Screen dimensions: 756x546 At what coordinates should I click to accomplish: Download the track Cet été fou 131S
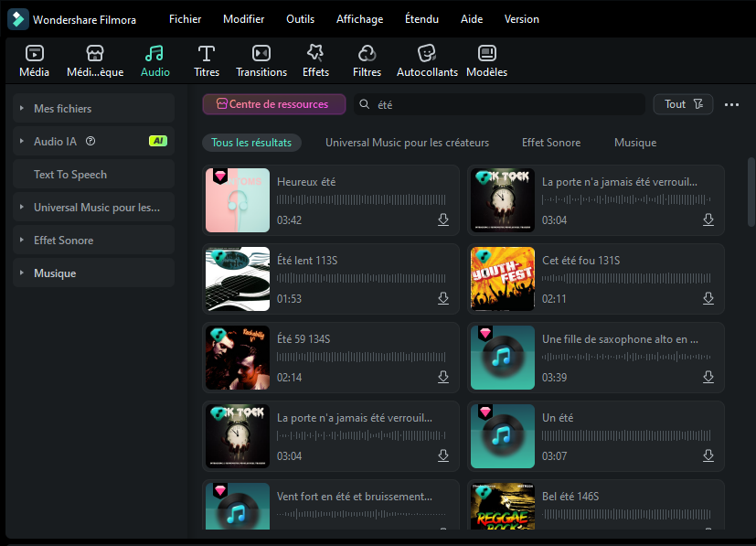tap(708, 298)
